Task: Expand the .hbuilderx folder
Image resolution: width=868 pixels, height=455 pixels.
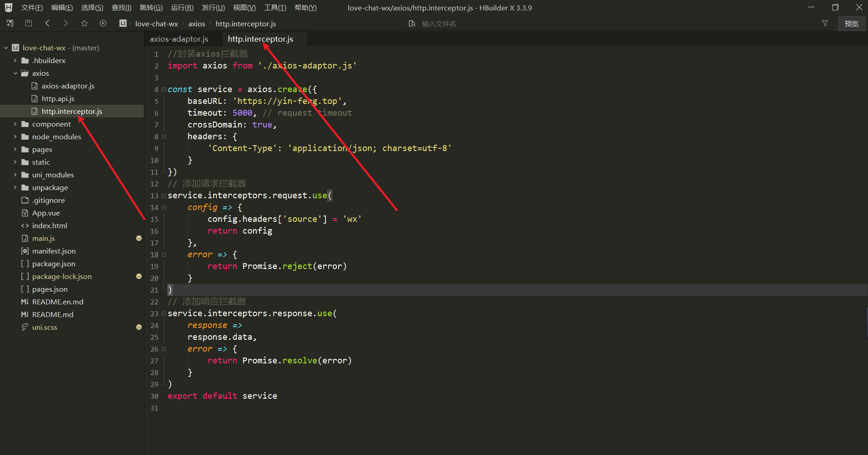Action: click(15, 60)
